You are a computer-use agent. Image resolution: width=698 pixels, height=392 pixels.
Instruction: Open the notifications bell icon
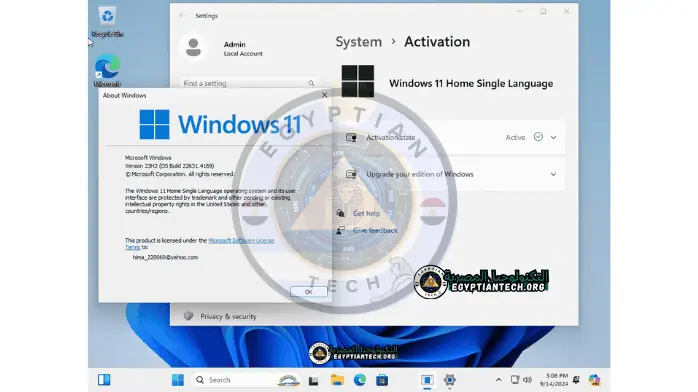click(576, 380)
